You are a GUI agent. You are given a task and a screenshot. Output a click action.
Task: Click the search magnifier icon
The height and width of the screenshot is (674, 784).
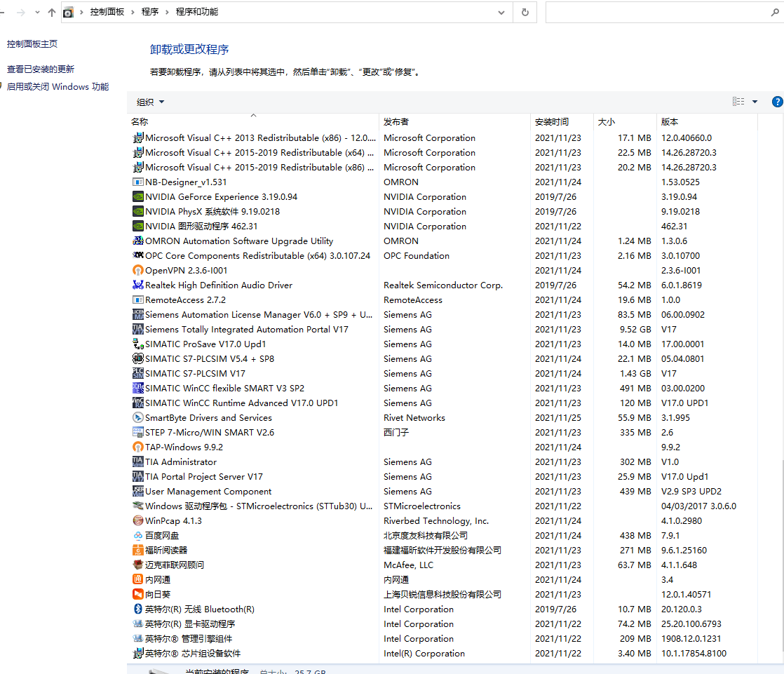(x=775, y=13)
